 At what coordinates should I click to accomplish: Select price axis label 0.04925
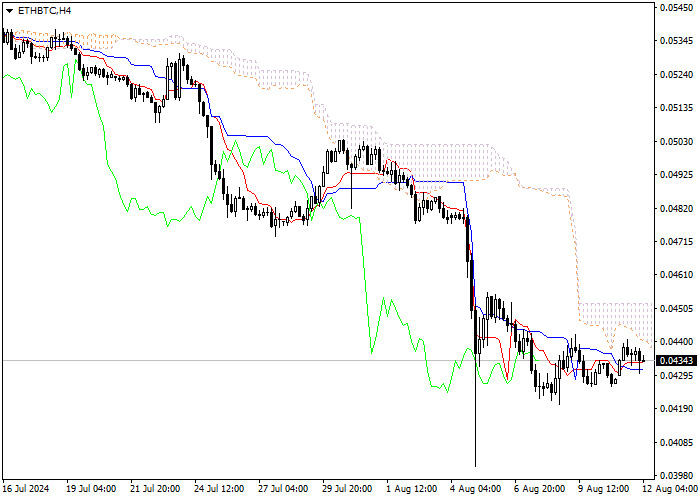[676, 175]
